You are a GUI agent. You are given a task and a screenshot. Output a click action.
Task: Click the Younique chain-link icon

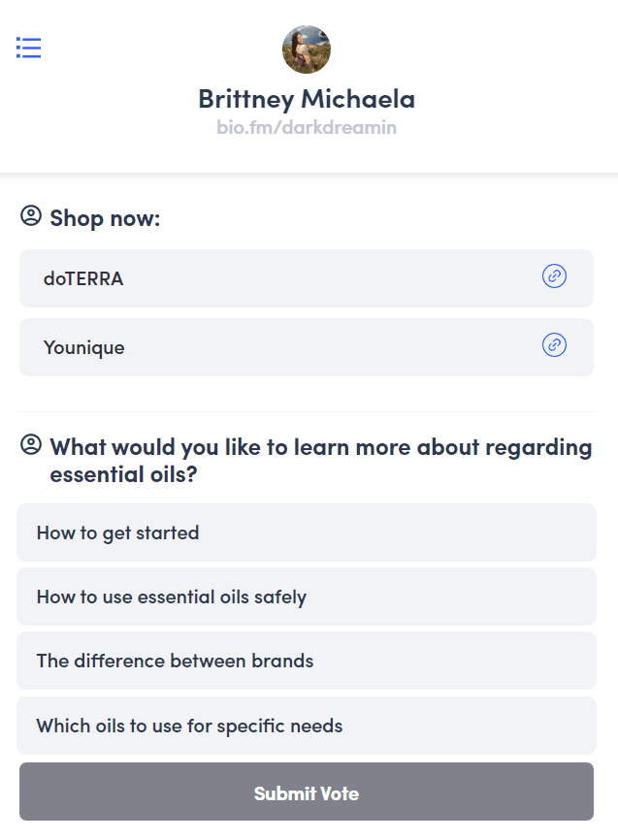554,344
